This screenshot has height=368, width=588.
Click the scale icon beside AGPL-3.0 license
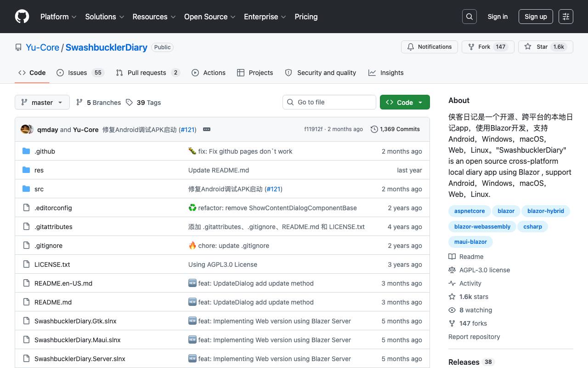coord(452,270)
